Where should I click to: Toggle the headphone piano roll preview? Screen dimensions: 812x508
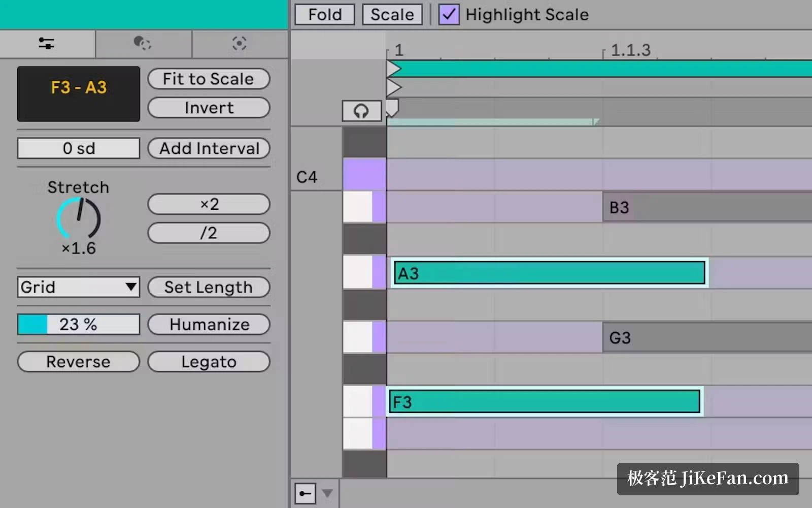tap(361, 111)
